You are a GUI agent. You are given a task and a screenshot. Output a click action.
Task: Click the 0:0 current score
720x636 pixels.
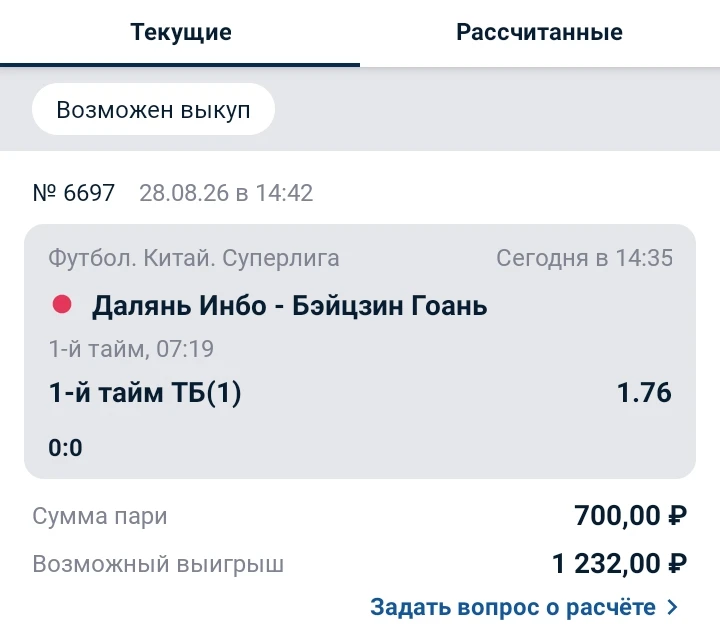(65, 448)
